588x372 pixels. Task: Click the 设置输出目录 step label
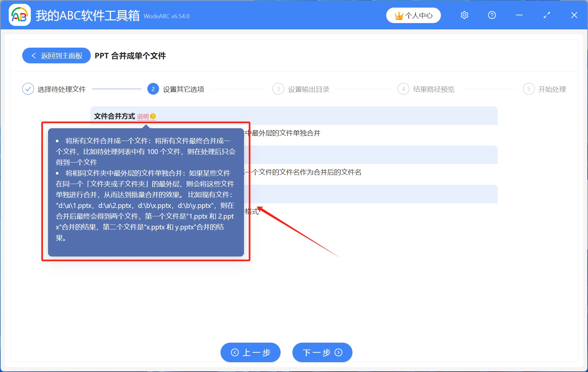[x=309, y=89]
